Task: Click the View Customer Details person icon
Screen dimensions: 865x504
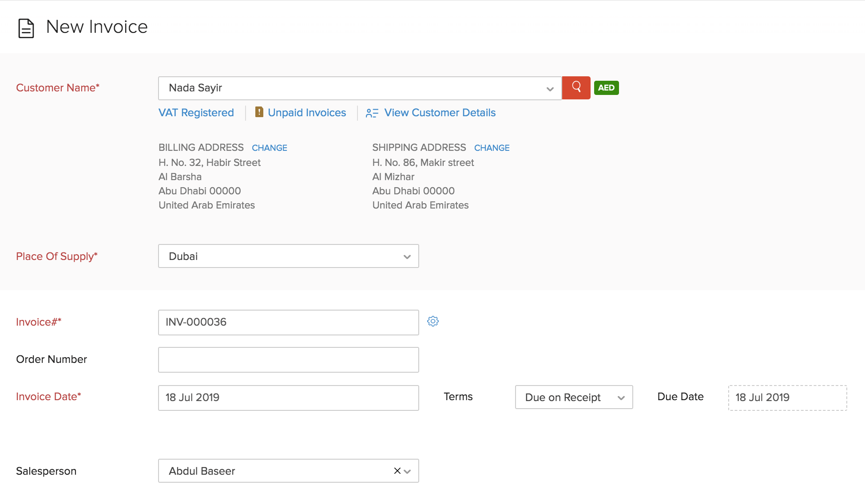Action: (x=372, y=113)
